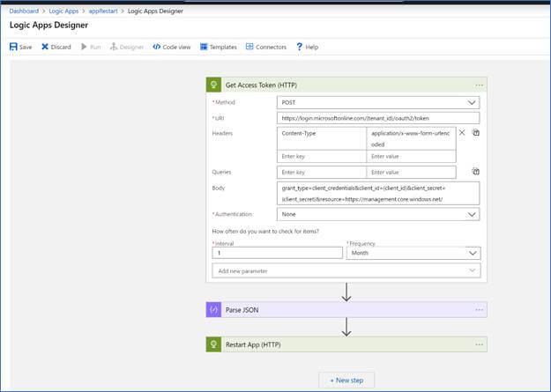Click the Designer tree icon
The image size is (551, 392).
tap(114, 47)
